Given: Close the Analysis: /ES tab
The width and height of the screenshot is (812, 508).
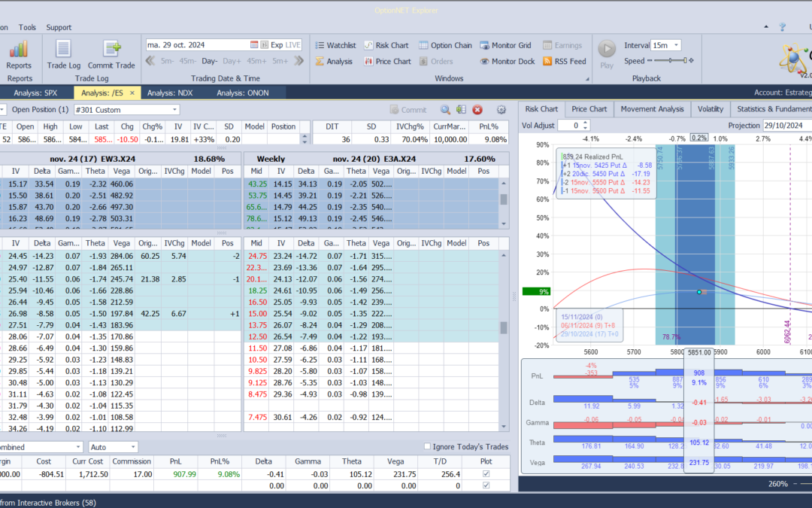Looking at the screenshot, I should [x=132, y=93].
